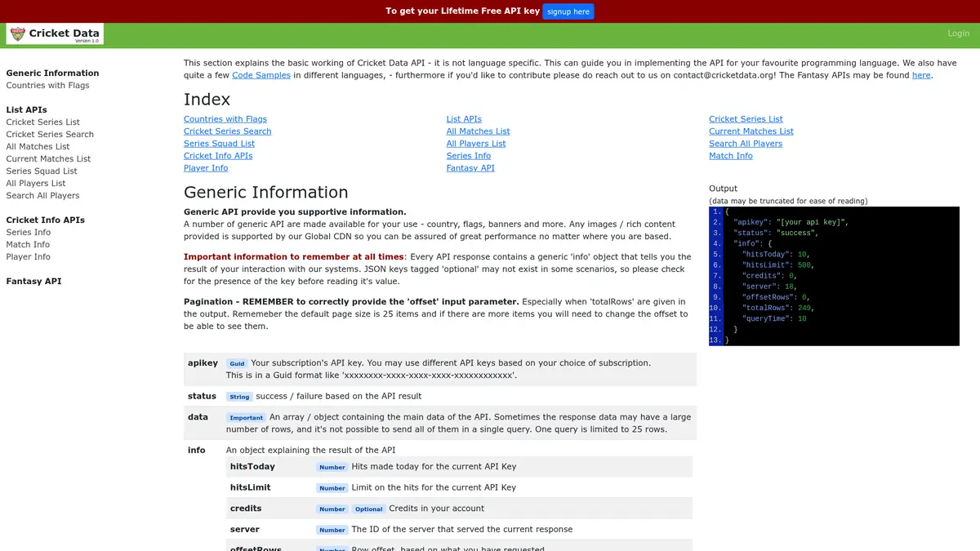Click the String type badge
The image size is (980, 551).
(x=239, y=397)
